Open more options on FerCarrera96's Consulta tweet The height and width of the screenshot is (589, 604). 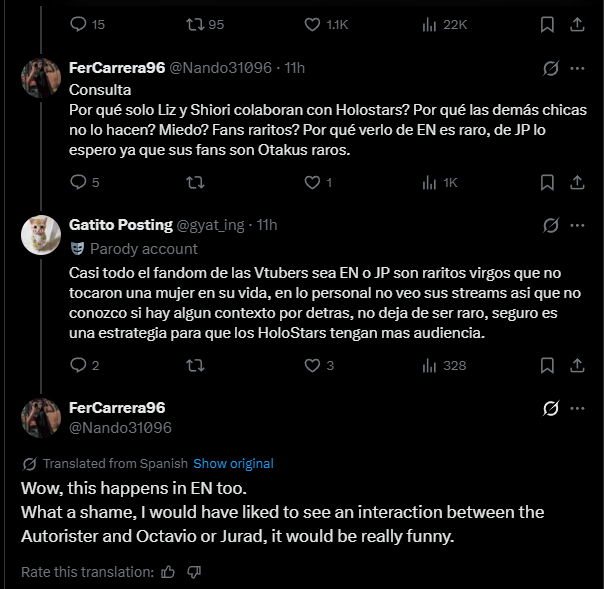tap(577, 68)
